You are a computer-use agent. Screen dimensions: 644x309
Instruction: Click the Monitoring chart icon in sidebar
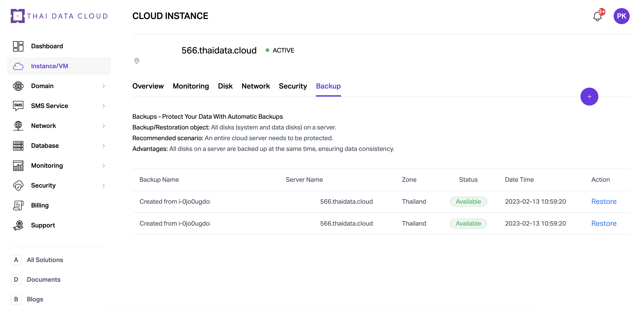tap(18, 165)
